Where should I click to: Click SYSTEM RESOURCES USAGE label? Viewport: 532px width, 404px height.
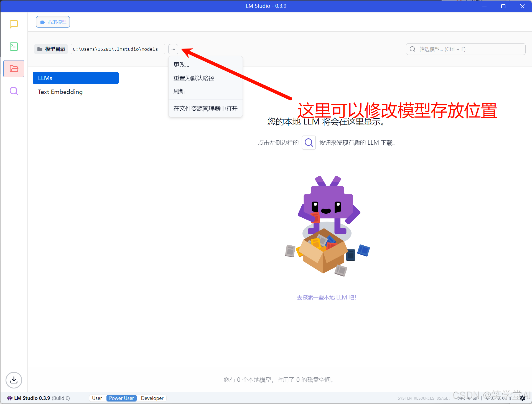click(x=424, y=398)
